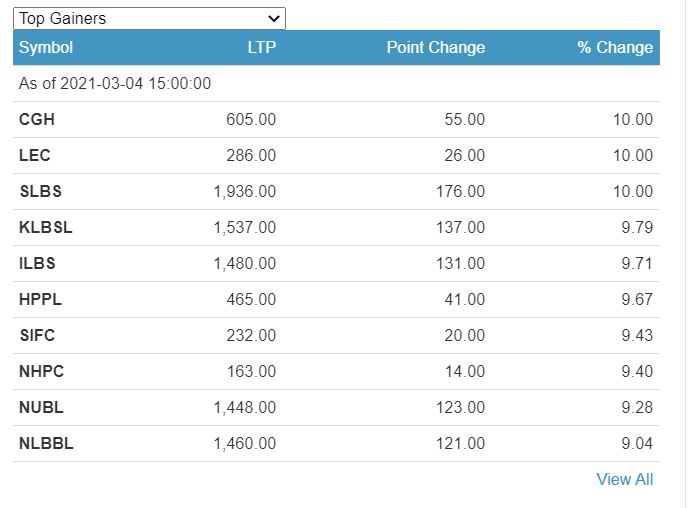Click the % Change column header
The height and width of the screenshot is (508, 698).
click(x=614, y=47)
